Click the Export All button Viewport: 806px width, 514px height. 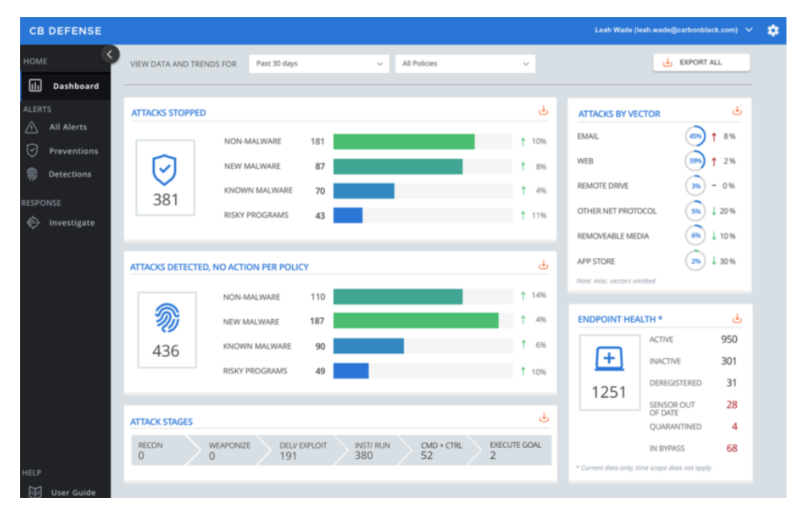click(x=701, y=63)
